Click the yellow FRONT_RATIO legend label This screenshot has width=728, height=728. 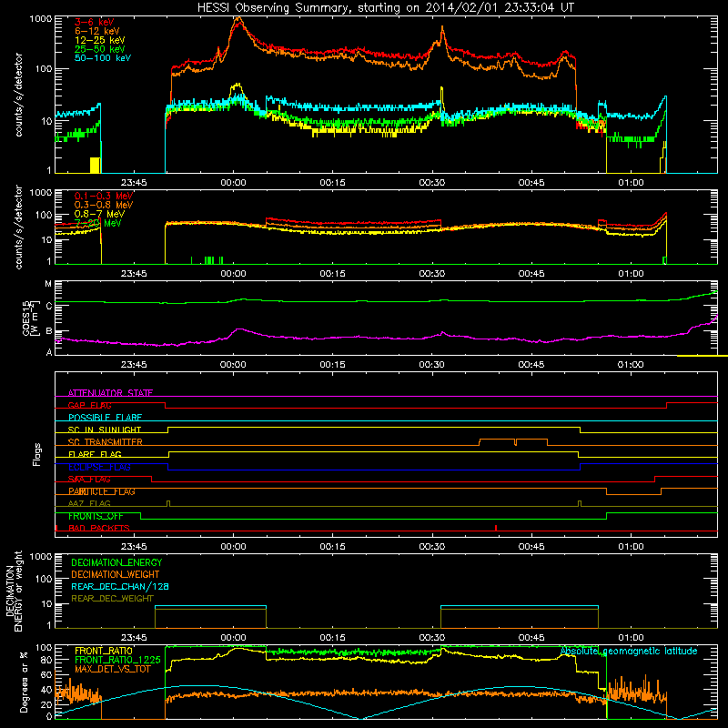point(104,651)
